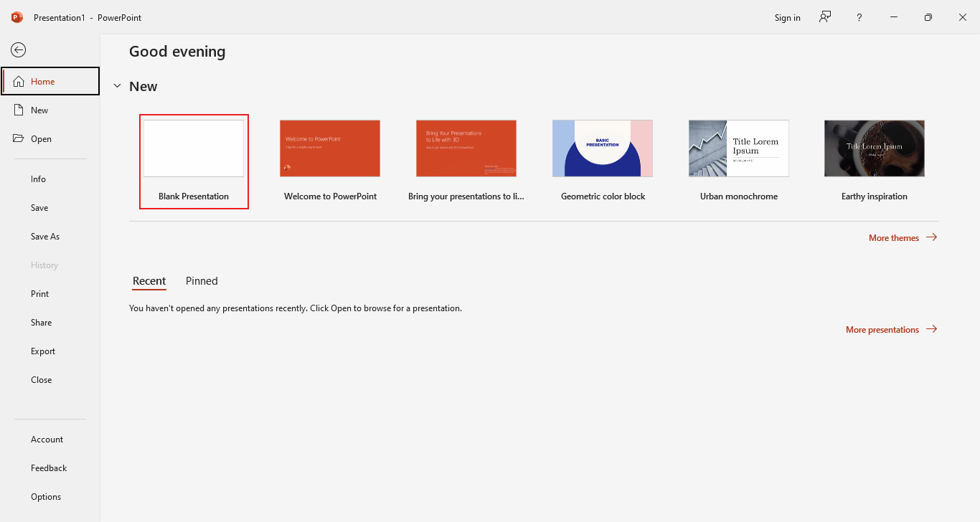Open Help via the question mark icon
The width and height of the screenshot is (980, 522).
[859, 16]
